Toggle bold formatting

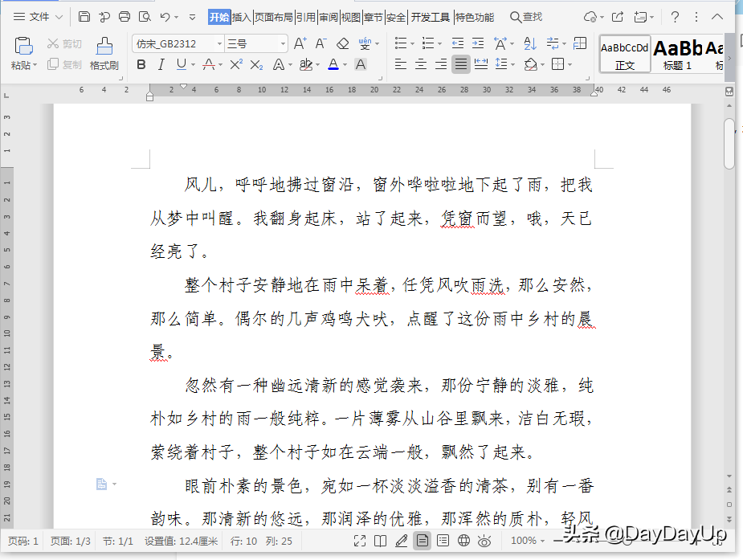[x=141, y=64]
